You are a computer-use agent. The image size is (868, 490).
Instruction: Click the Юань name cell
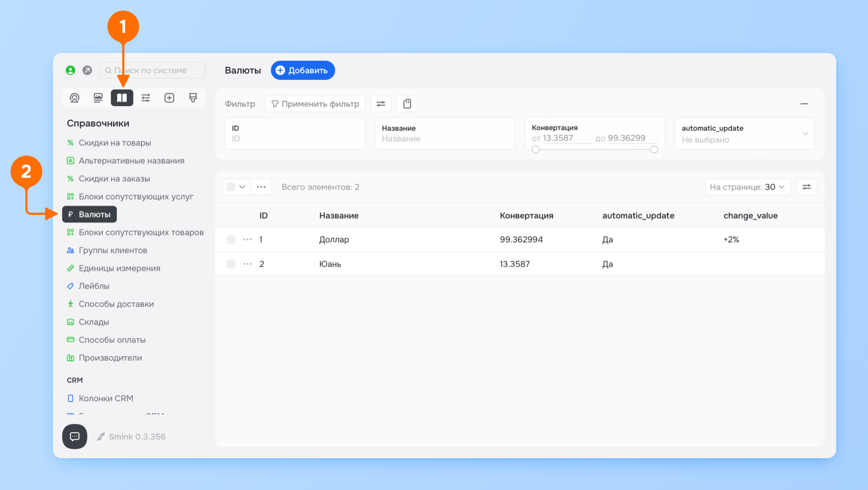pyautogui.click(x=330, y=264)
